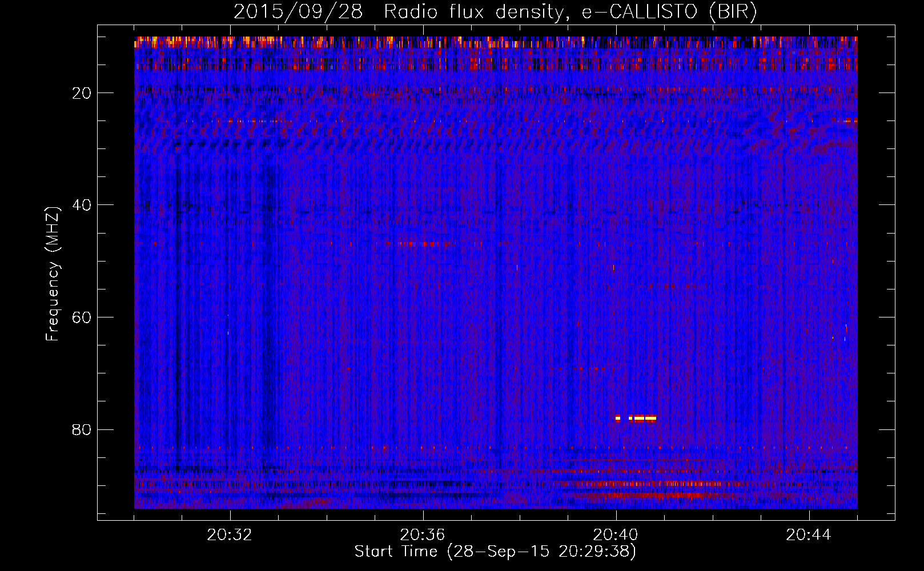924x571 pixels.
Task: Click the 20:40 time tick label
Action: pos(616,535)
